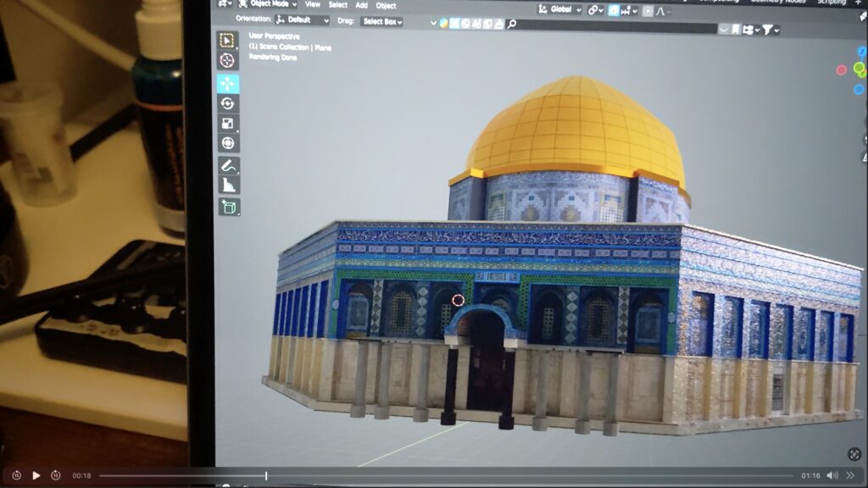This screenshot has height=488, width=868.
Task: Open the Orientation Default dropdown
Action: [x=303, y=20]
